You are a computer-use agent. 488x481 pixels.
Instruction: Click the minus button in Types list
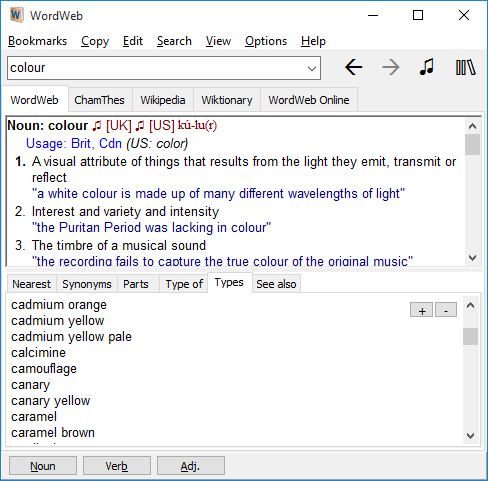point(446,310)
